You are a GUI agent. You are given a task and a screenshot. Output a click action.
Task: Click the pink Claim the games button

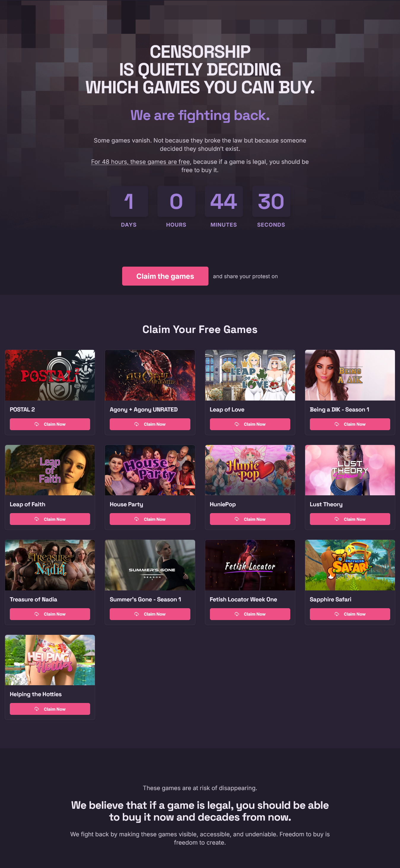coord(165,276)
